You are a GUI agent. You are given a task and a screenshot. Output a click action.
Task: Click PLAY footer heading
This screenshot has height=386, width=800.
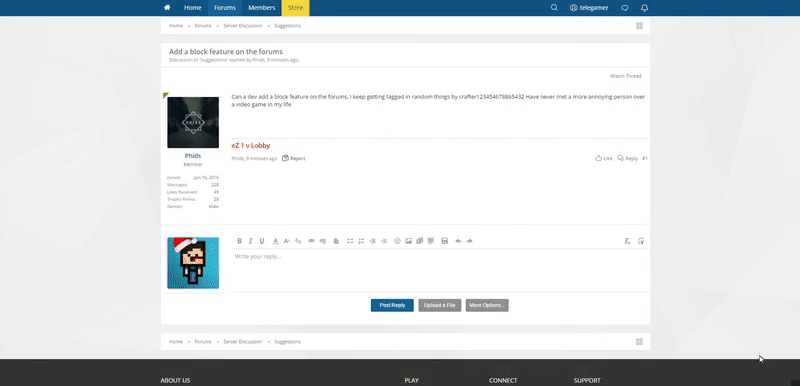tap(412, 380)
